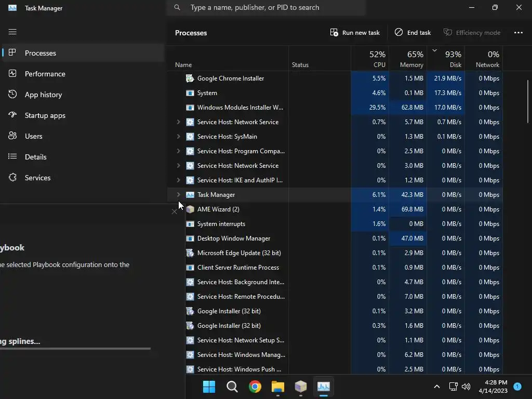This screenshot has width=532, height=399.
Task: Click Run new task button
Action: [x=355, y=33]
